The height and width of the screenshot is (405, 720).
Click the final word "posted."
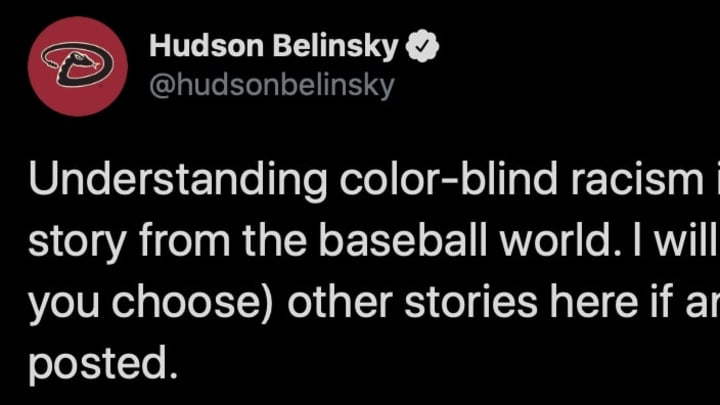103,364
